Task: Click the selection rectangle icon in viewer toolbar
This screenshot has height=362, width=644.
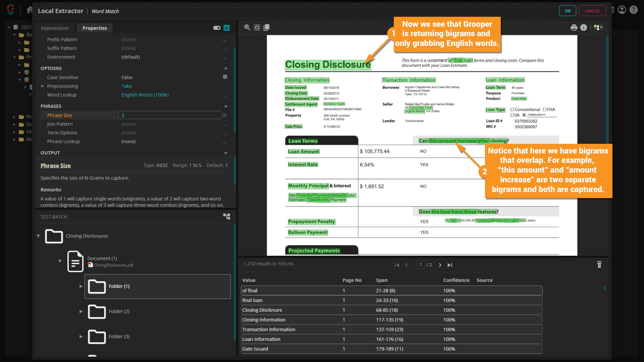Action: coord(257,27)
